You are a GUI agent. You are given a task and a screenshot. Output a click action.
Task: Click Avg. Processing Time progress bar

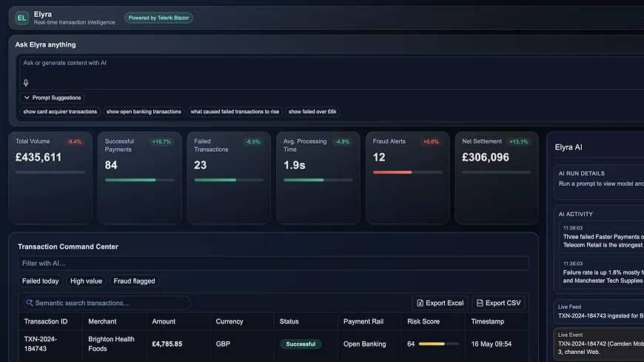click(x=318, y=180)
